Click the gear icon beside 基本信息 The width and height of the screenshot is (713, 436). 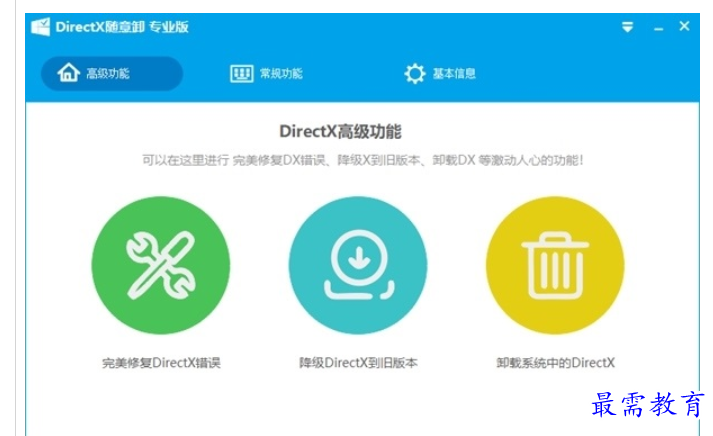click(415, 74)
